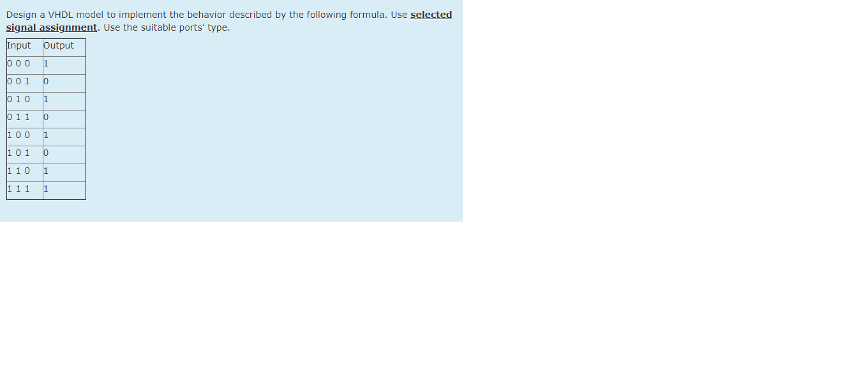
Task: Click the output value for row '1 1 1'
Action: click(x=64, y=190)
